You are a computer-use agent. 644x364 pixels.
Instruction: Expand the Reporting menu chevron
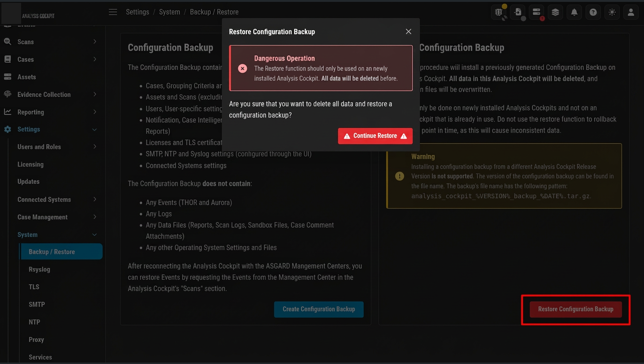point(95,112)
